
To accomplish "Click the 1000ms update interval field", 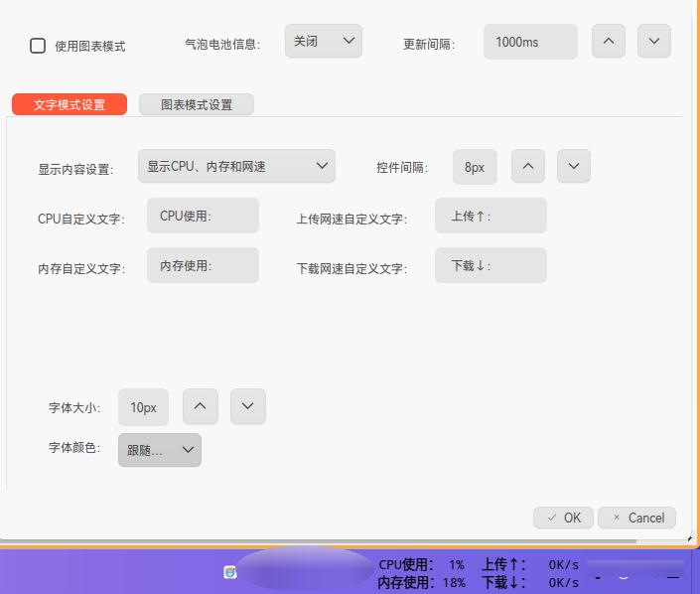I will (x=530, y=42).
